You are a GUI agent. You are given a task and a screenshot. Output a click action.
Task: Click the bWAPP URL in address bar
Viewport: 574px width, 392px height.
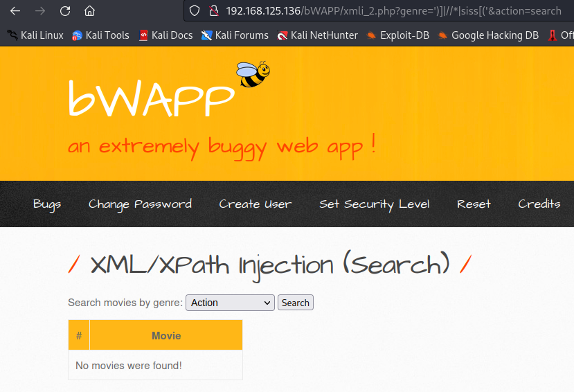pyautogui.click(x=393, y=11)
